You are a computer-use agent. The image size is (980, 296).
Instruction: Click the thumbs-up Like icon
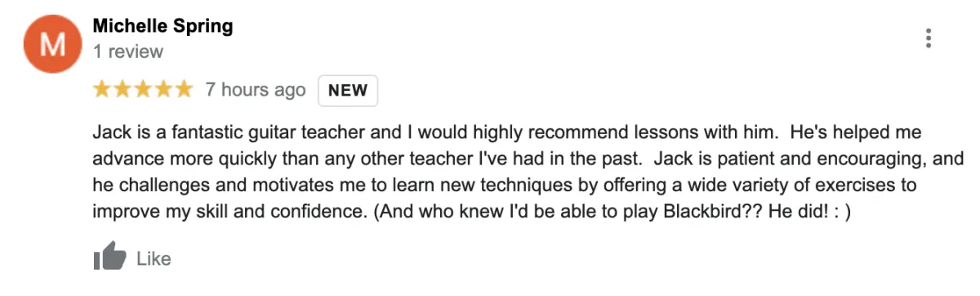(x=109, y=258)
